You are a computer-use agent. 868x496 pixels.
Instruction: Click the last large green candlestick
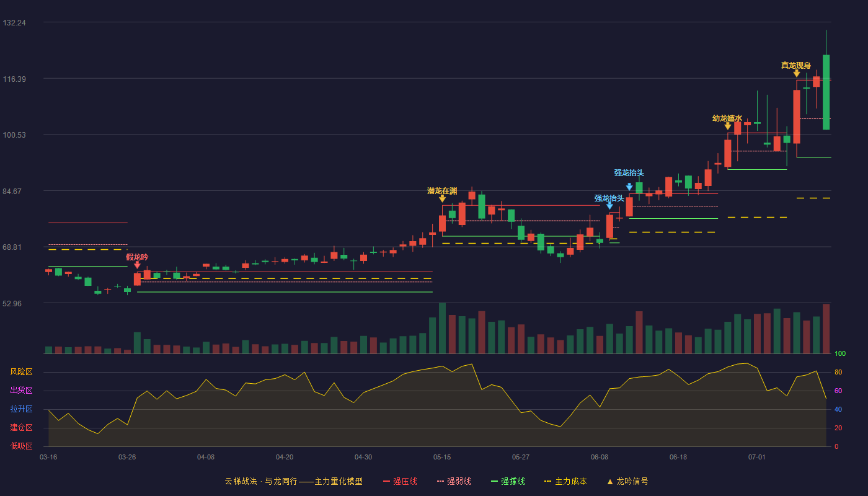pyautogui.click(x=826, y=92)
